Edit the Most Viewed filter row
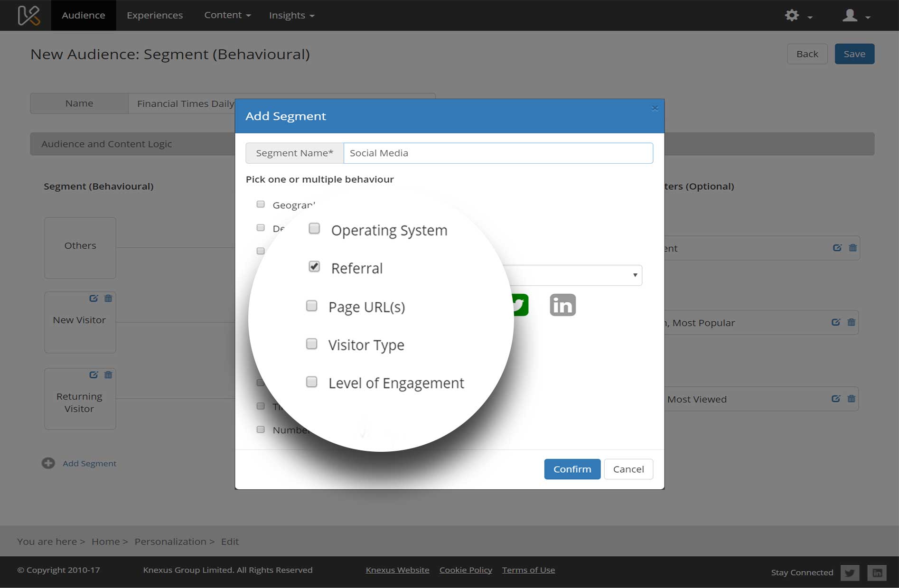 point(836,399)
